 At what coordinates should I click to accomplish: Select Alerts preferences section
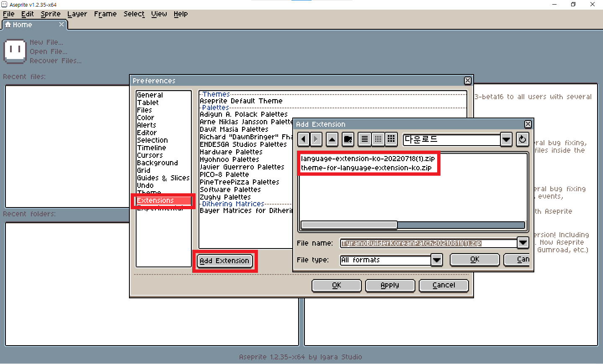pyautogui.click(x=164, y=125)
